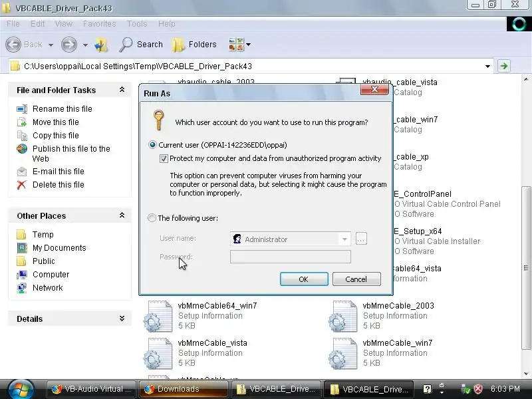The width and height of the screenshot is (532, 399).
Task: Open the Help menu
Action: click(x=167, y=24)
